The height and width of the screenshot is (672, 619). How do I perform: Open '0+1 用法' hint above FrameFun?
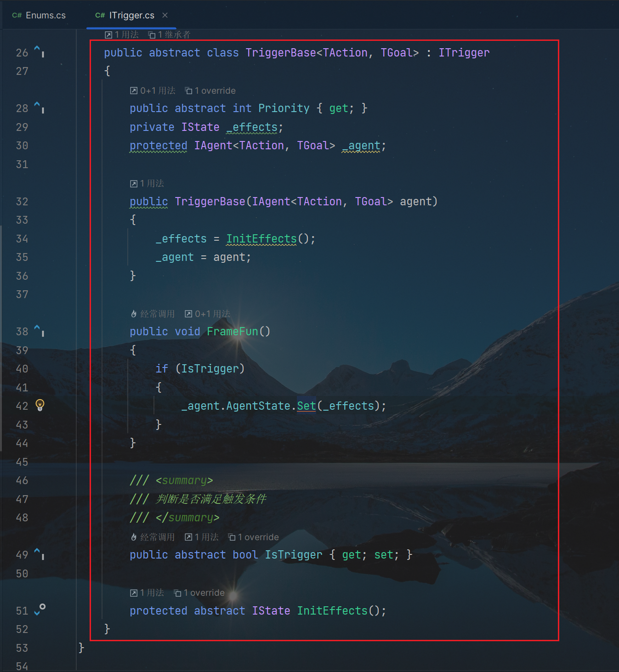pos(208,314)
